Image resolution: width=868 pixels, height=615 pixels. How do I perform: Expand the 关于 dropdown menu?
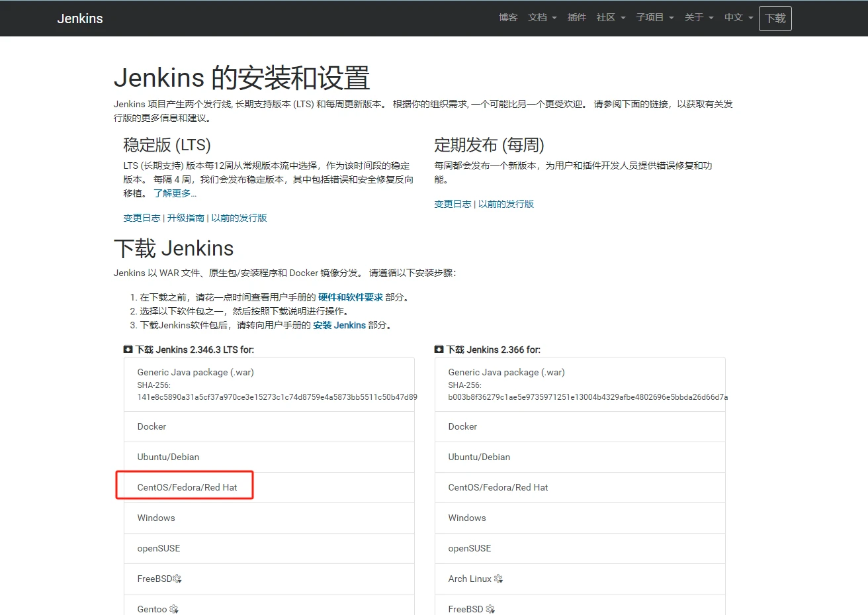(699, 18)
